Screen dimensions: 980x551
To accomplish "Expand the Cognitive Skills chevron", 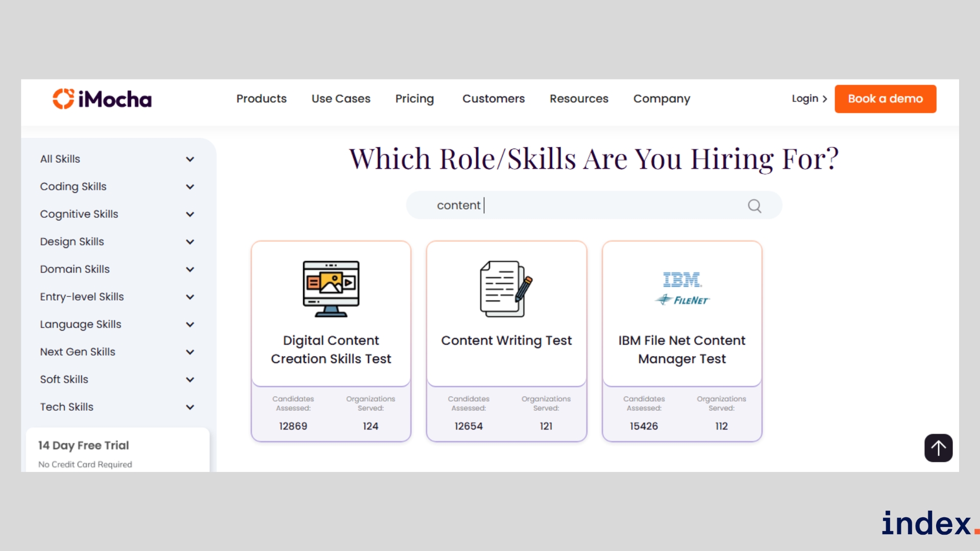I will (x=190, y=214).
